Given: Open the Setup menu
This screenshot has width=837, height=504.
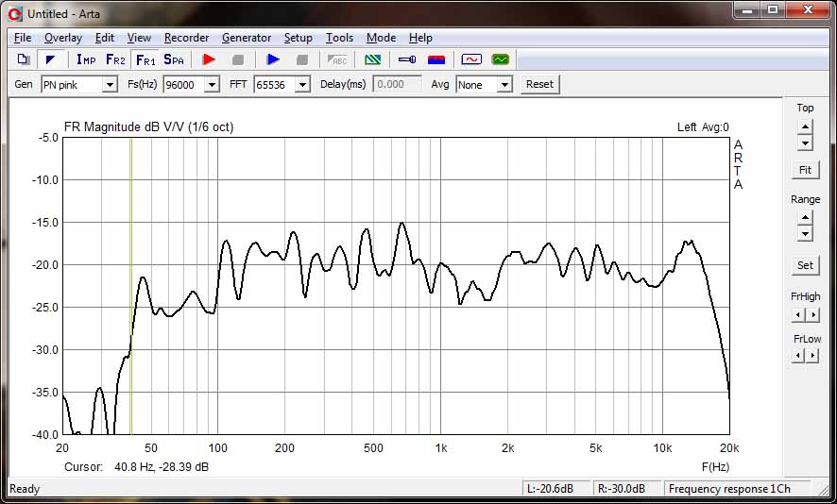Looking at the screenshot, I should tap(298, 38).
